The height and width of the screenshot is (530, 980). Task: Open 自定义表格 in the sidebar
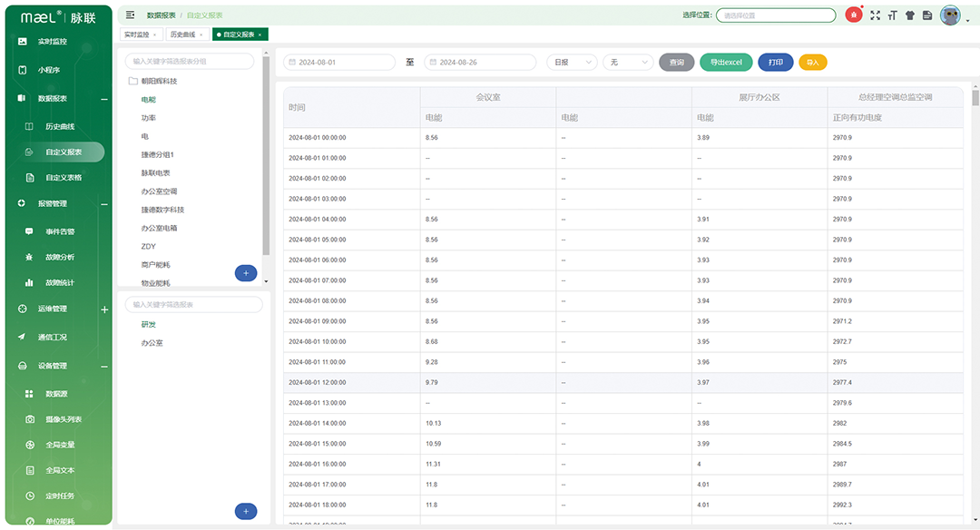(64, 178)
